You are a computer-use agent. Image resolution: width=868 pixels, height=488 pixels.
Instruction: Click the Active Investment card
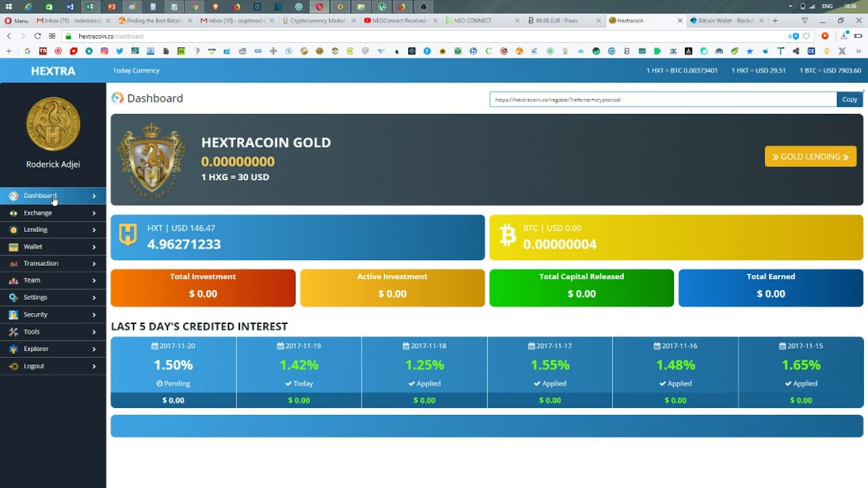(392, 288)
